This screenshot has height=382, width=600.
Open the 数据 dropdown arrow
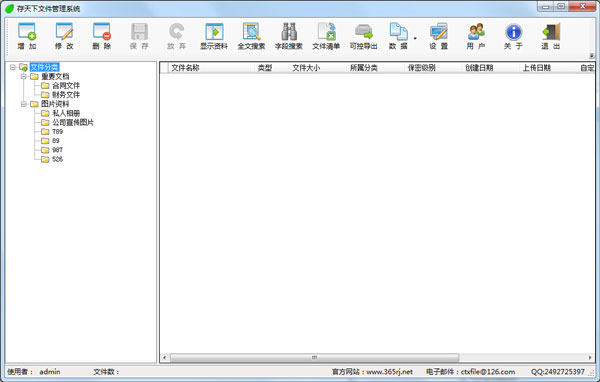(x=415, y=38)
